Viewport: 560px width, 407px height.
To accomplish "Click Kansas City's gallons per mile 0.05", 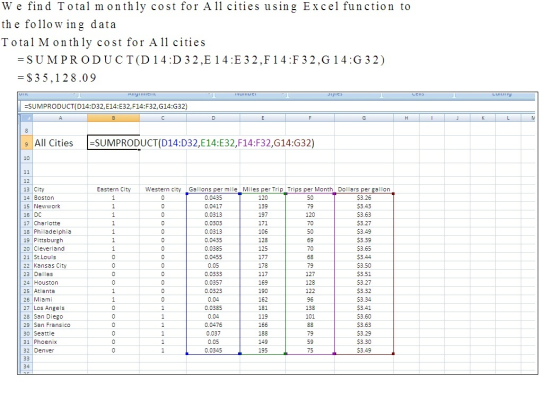I will tap(213, 266).
